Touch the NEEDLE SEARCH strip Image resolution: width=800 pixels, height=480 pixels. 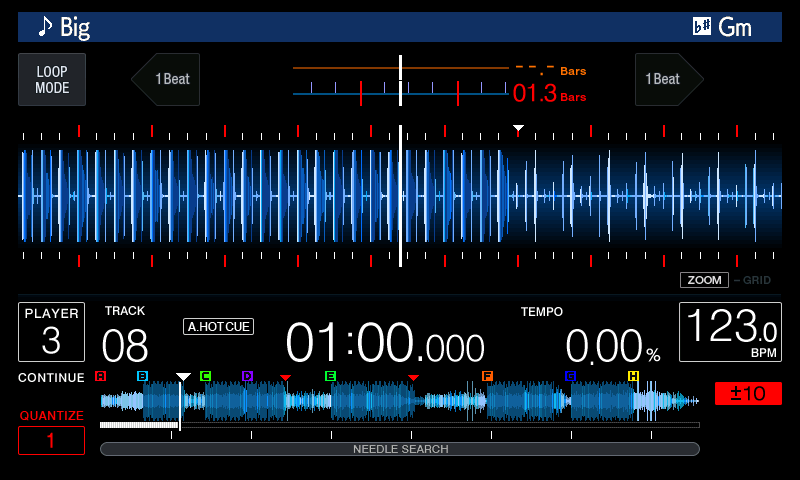click(x=400, y=449)
